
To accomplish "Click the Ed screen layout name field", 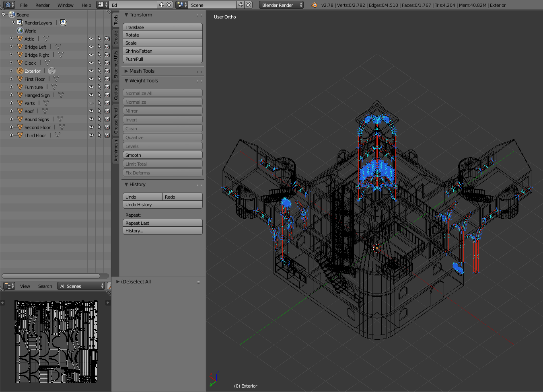I will 133,5.
